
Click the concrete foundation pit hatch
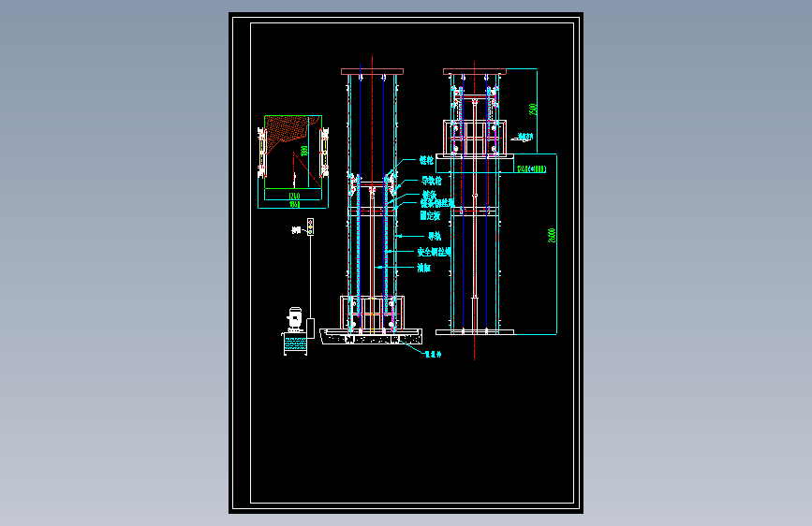coord(371,339)
